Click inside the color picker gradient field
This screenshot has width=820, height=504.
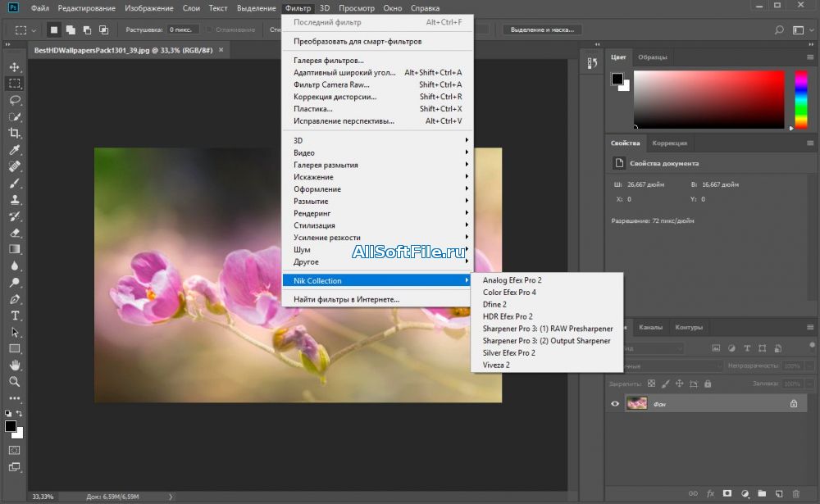708,98
